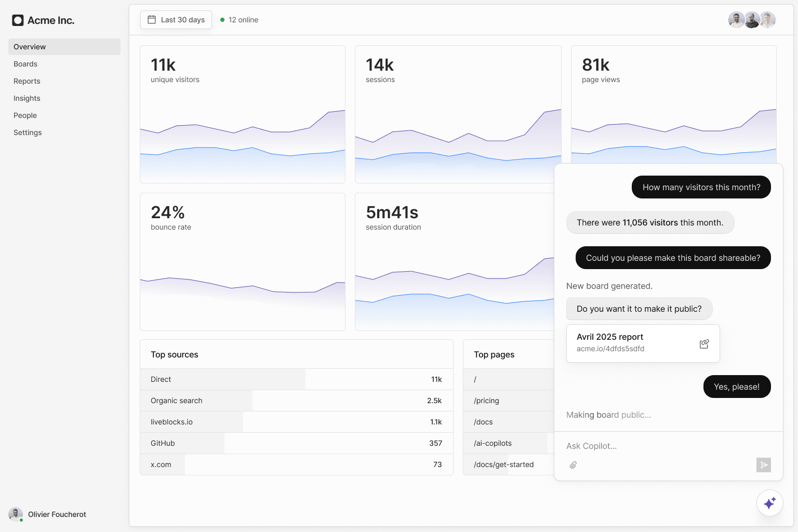Select the Organic search source row
Viewport: 798px width, 532px height.
click(x=296, y=401)
